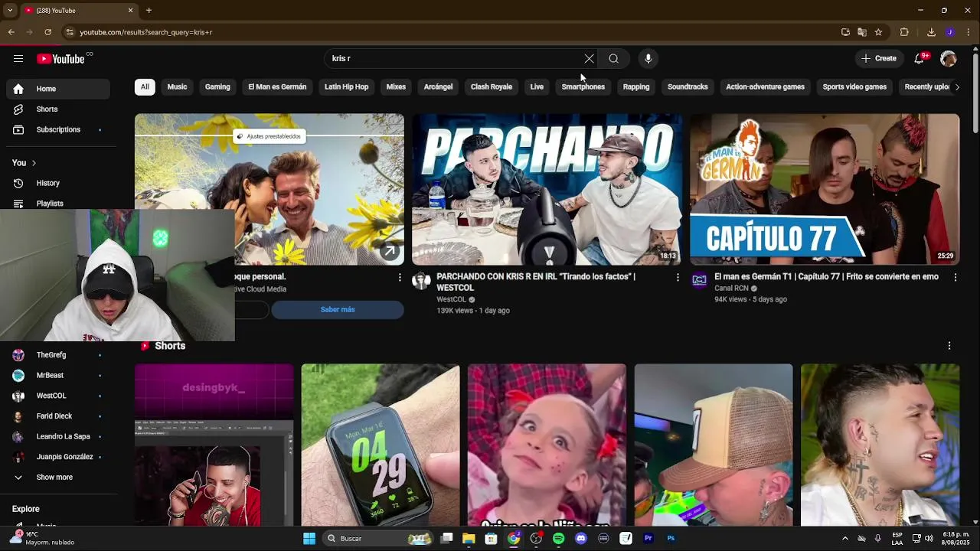Start voice search with the microphone icon
Image resolution: width=980 pixels, height=551 pixels.
click(x=648, y=59)
